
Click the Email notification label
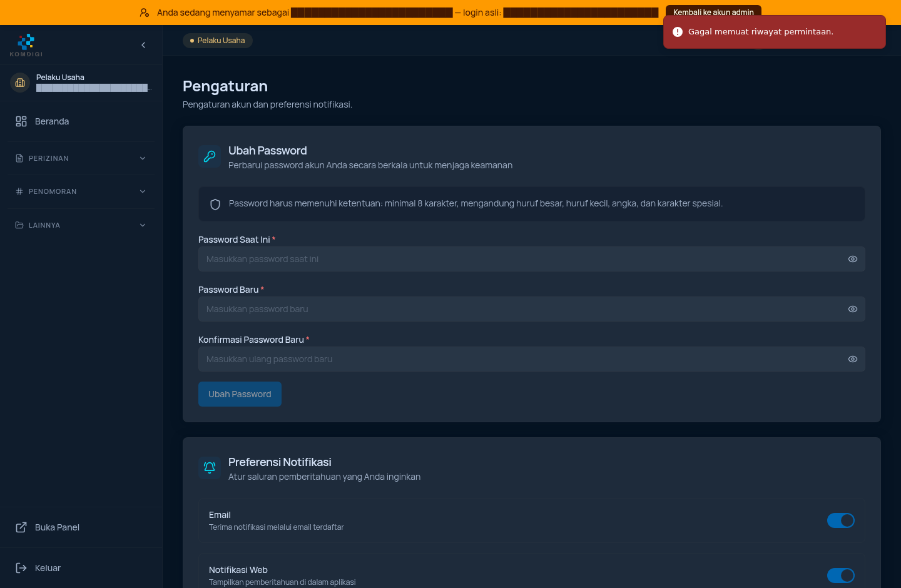pyautogui.click(x=220, y=515)
